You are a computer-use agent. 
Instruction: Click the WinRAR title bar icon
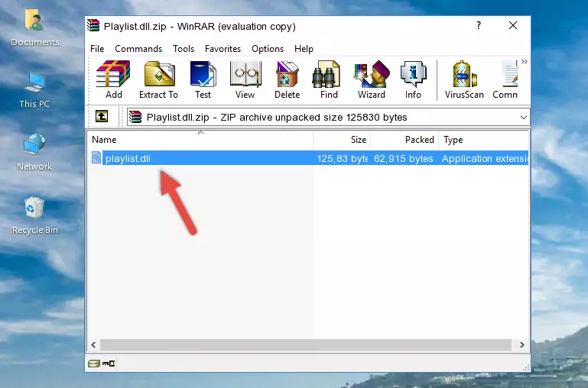(93, 25)
